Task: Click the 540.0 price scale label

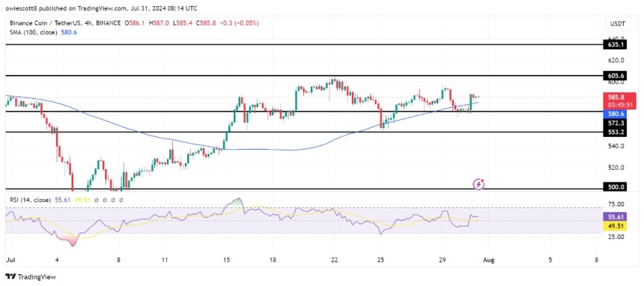Action: point(617,146)
